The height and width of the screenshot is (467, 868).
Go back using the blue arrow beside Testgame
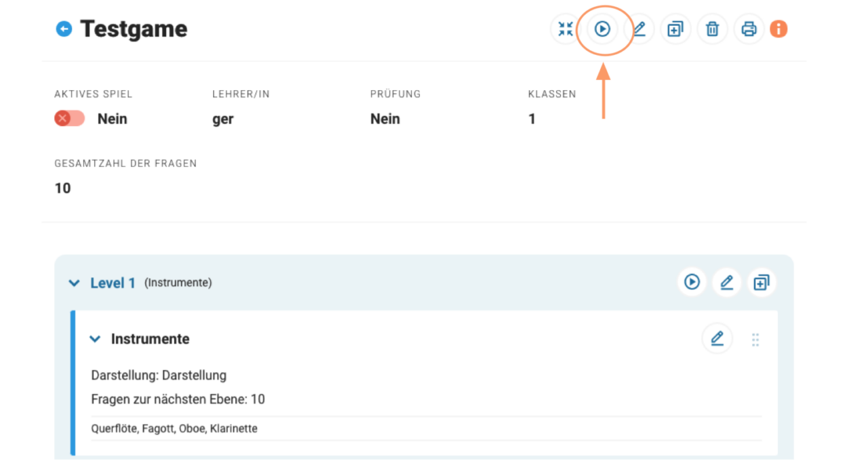coord(64,29)
